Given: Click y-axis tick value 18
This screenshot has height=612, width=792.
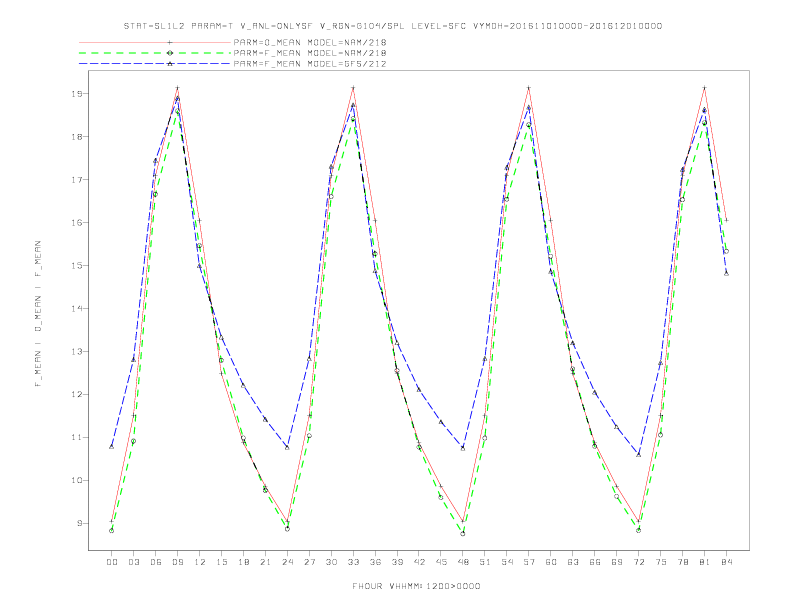Looking at the screenshot, I should point(77,137).
